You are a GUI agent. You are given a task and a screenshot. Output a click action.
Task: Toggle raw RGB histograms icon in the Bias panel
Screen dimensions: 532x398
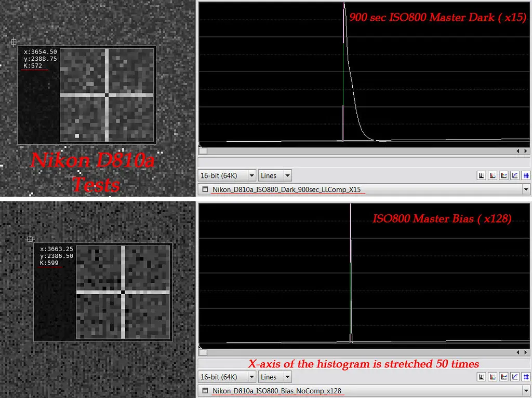(x=493, y=377)
